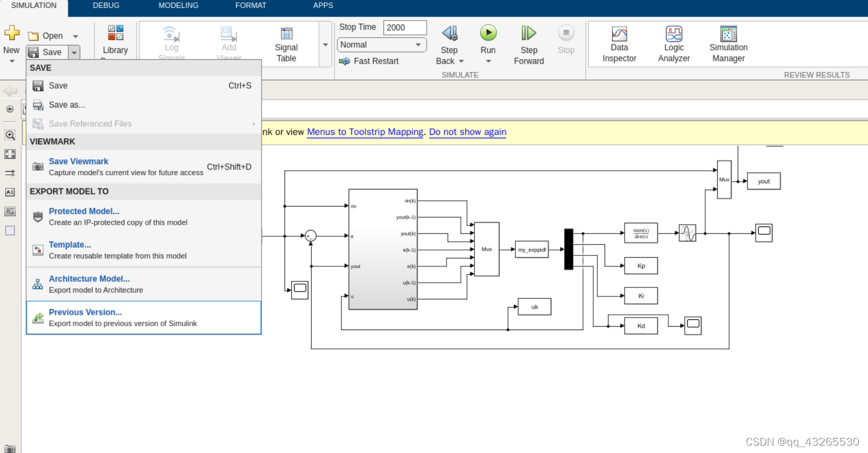Expand the Open dropdown arrow

coord(75,36)
